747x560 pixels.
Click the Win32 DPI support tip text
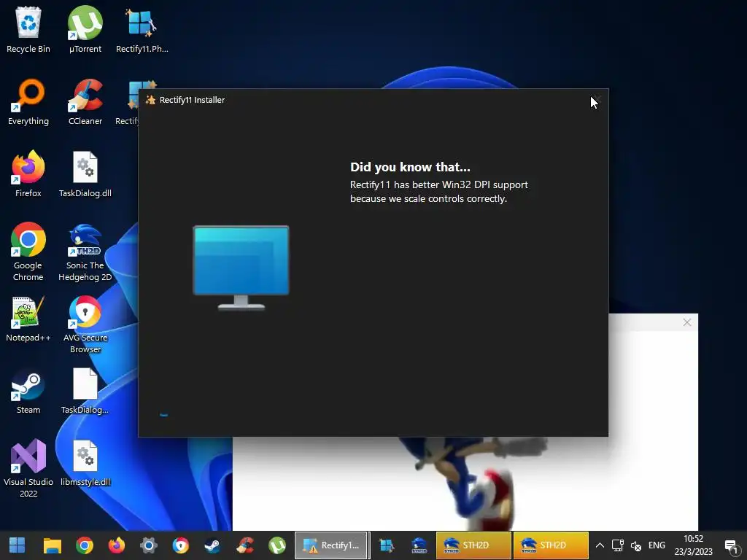click(x=438, y=192)
